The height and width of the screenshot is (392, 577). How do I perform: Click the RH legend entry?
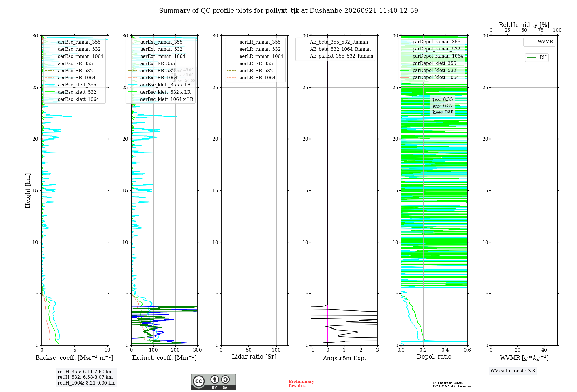537,57
